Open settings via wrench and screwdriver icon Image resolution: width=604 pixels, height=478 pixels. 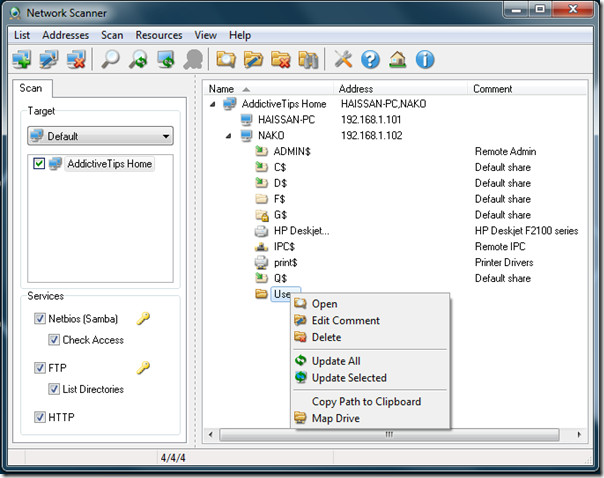(x=343, y=60)
